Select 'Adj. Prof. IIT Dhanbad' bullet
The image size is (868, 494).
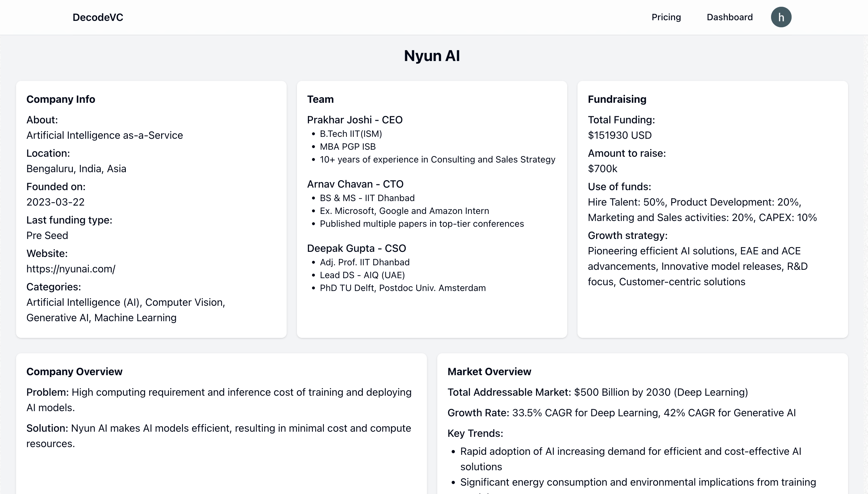pos(364,262)
